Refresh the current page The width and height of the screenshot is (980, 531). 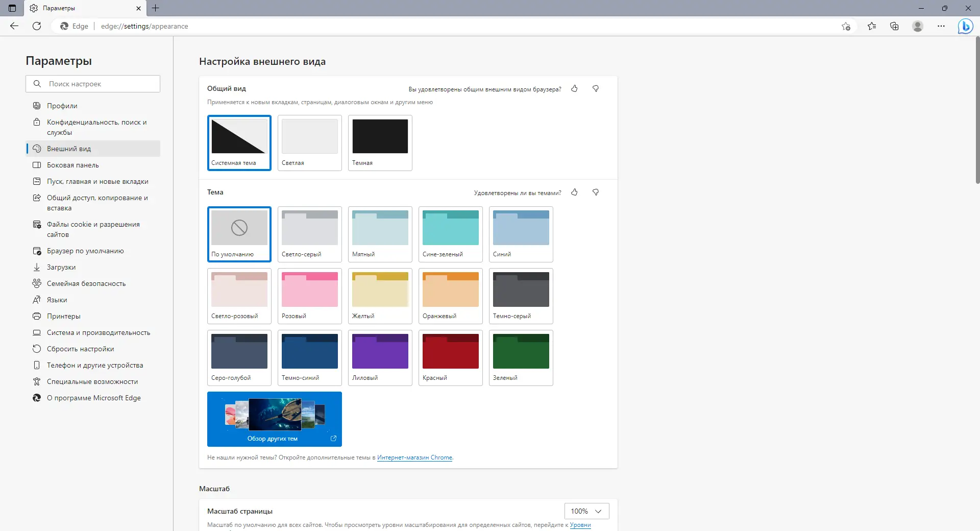click(36, 26)
